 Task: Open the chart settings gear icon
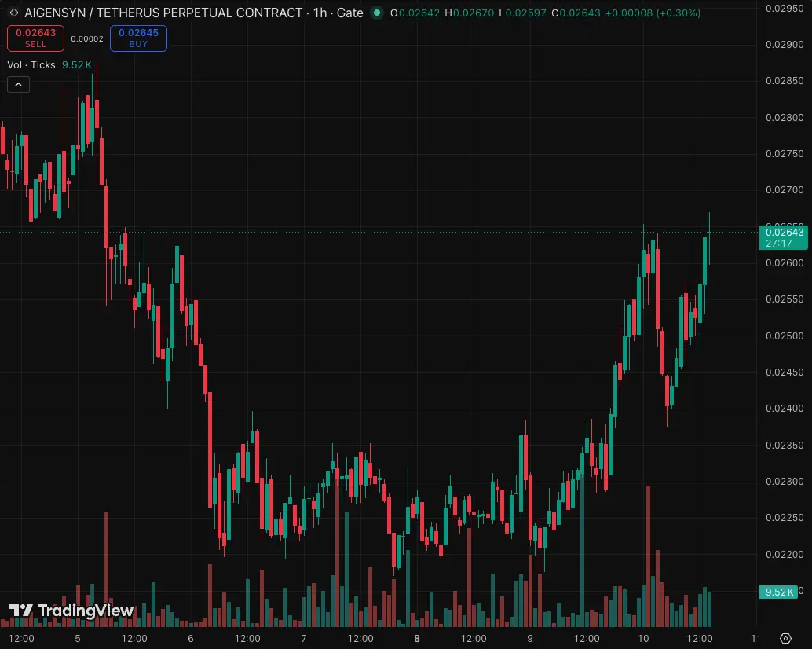(785, 639)
